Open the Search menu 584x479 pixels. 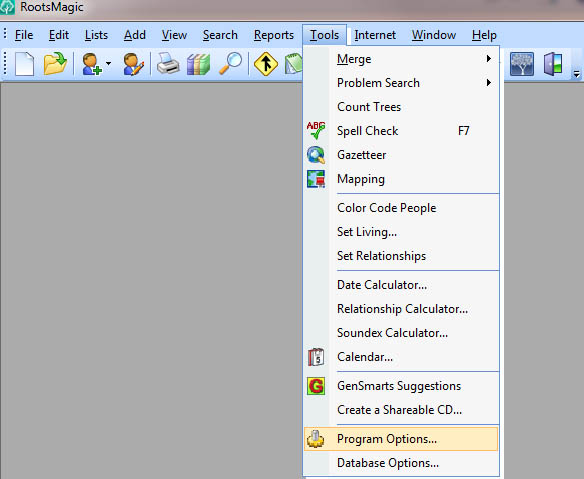pyautogui.click(x=220, y=35)
